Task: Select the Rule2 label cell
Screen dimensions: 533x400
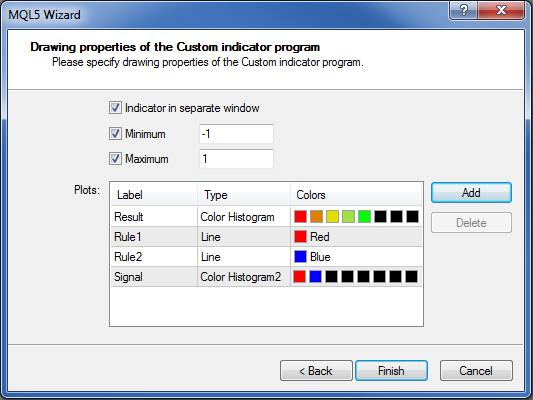Action: pos(154,257)
